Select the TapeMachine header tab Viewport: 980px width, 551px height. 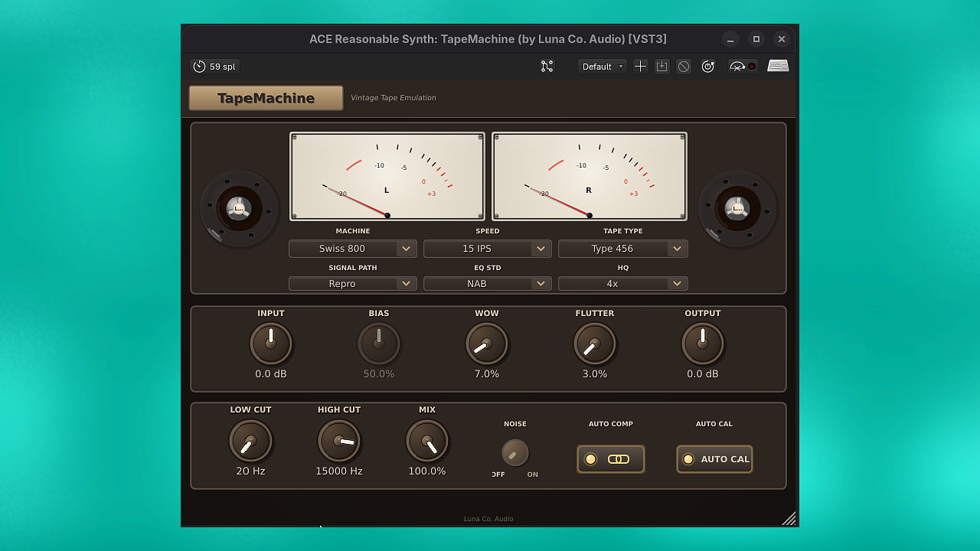(x=265, y=98)
